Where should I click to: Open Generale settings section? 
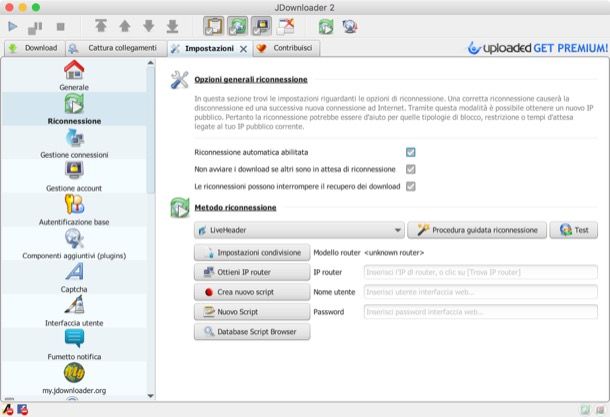[x=74, y=76]
